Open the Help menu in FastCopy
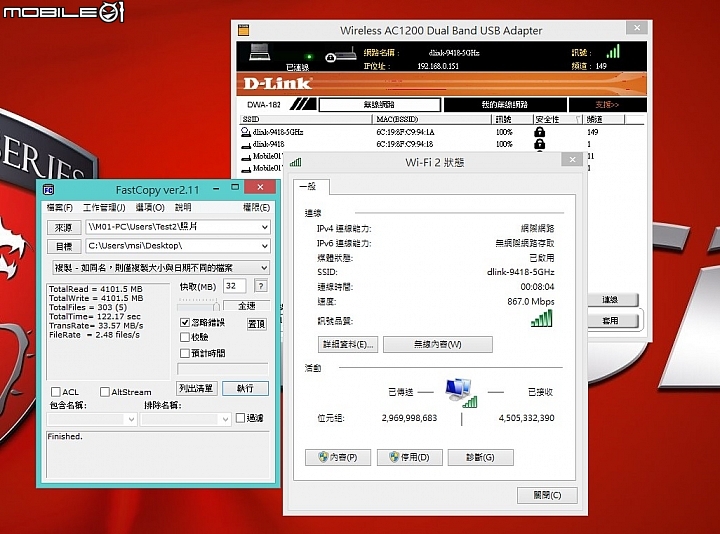Screen dimensions: 720x534 pos(183,208)
